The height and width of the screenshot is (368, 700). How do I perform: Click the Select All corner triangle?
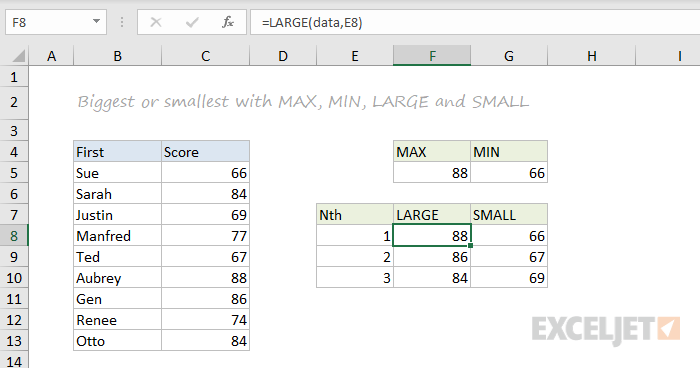click(x=18, y=56)
